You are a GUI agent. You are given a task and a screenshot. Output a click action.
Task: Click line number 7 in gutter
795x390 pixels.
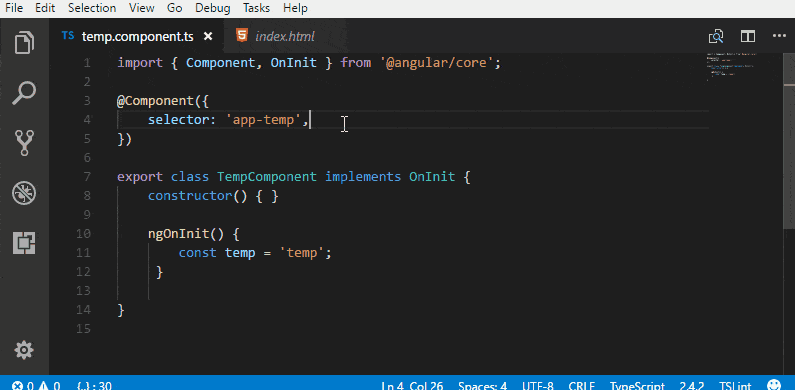[x=86, y=177]
